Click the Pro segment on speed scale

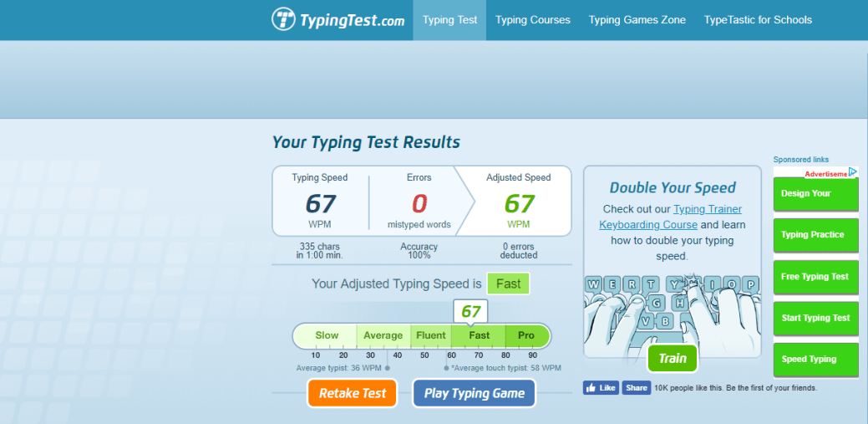pos(526,336)
